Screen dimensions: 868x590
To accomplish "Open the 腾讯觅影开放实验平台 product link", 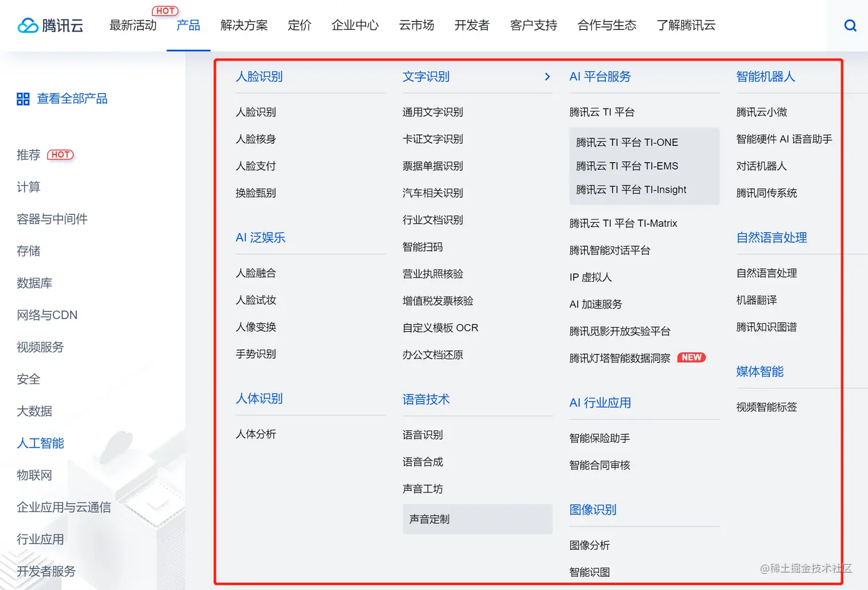I will point(620,331).
